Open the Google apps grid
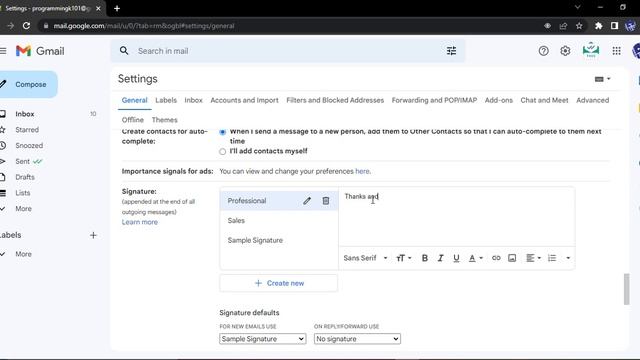Image resolution: width=640 pixels, height=360 pixels. (616, 51)
